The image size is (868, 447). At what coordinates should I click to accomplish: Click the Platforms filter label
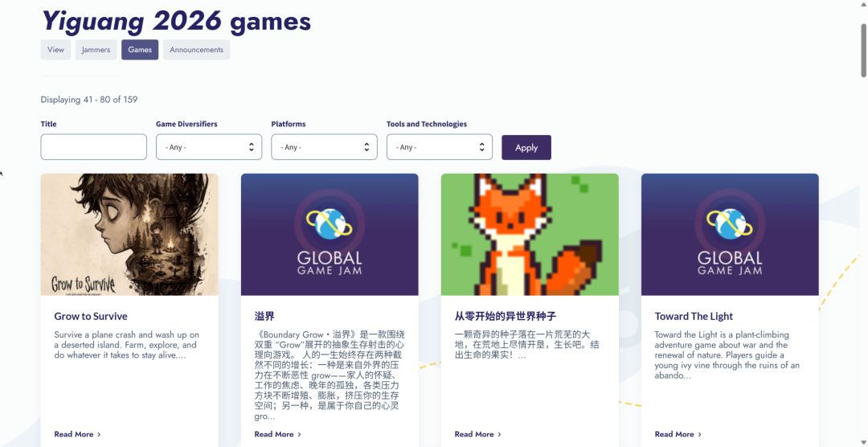point(289,124)
